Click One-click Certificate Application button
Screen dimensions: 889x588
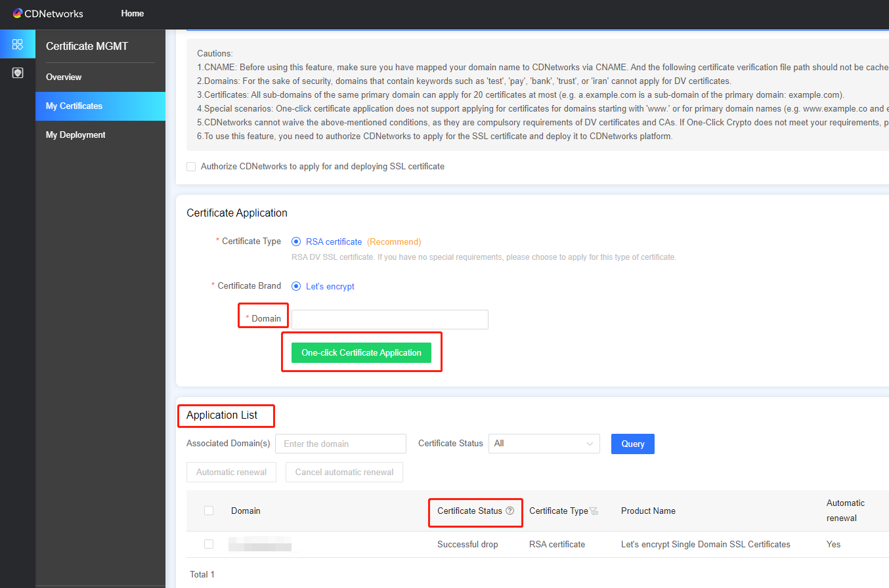361,352
